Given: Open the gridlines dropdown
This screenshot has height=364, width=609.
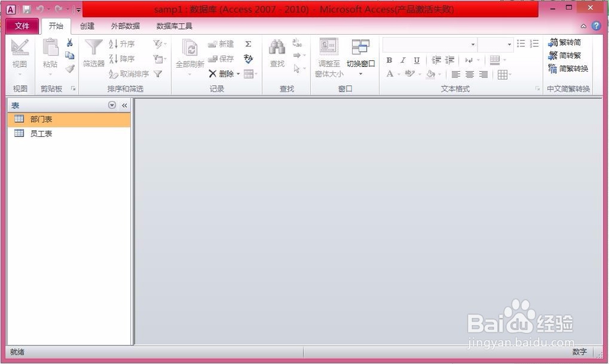Looking at the screenshot, I should pyautogui.click(x=504, y=74).
